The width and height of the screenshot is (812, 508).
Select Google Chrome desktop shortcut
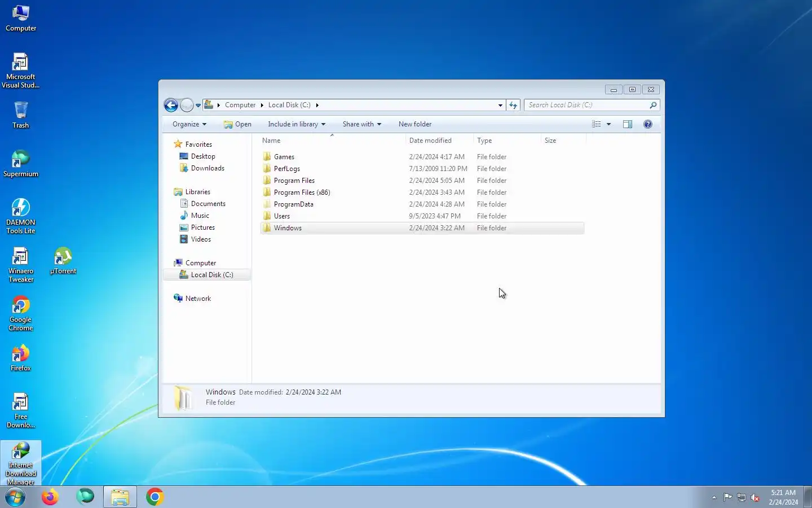point(21,313)
